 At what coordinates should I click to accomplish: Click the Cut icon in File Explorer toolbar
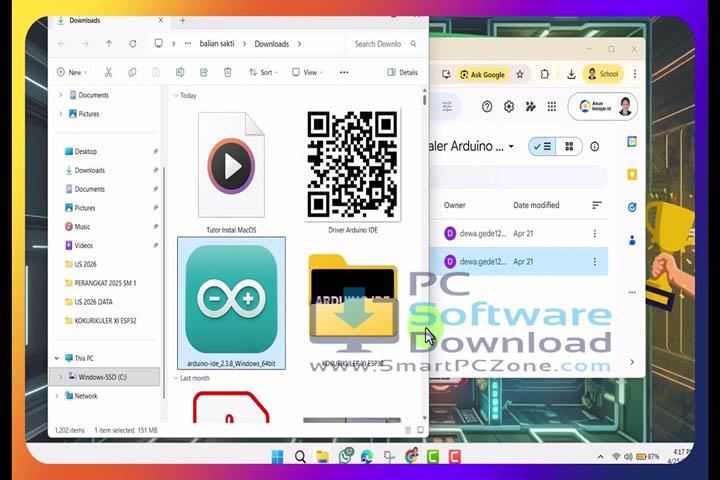[x=108, y=72]
